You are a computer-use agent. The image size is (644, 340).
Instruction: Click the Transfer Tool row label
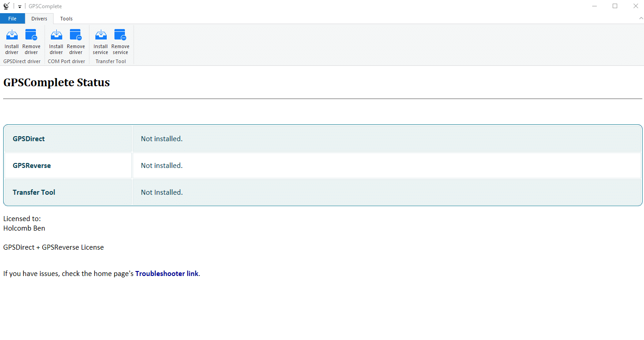34,192
